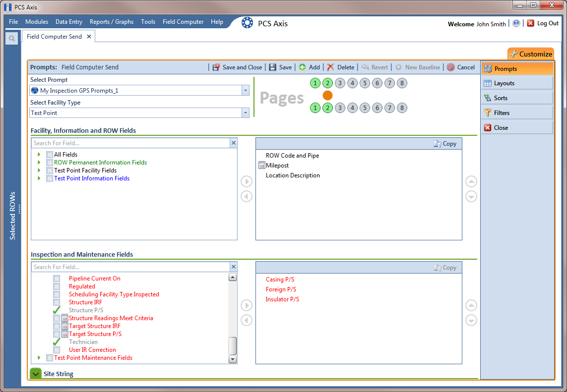Click the Facility fields Search For Field box
The width and height of the screenshot is (567, 392).
130,143
